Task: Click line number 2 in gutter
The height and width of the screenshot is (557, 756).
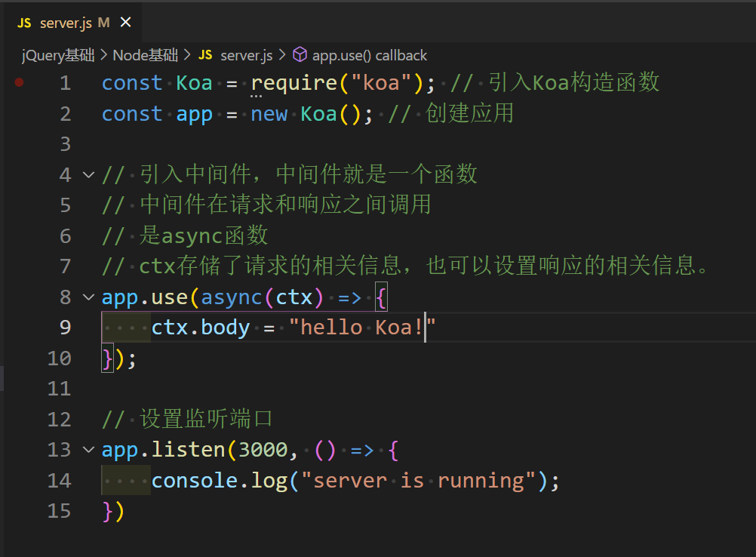Action: (65, 114)
